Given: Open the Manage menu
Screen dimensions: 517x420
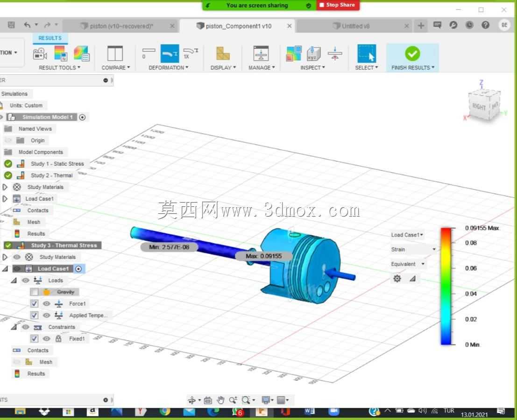Looking at the screenshot, I should click(x=262, y=68).
